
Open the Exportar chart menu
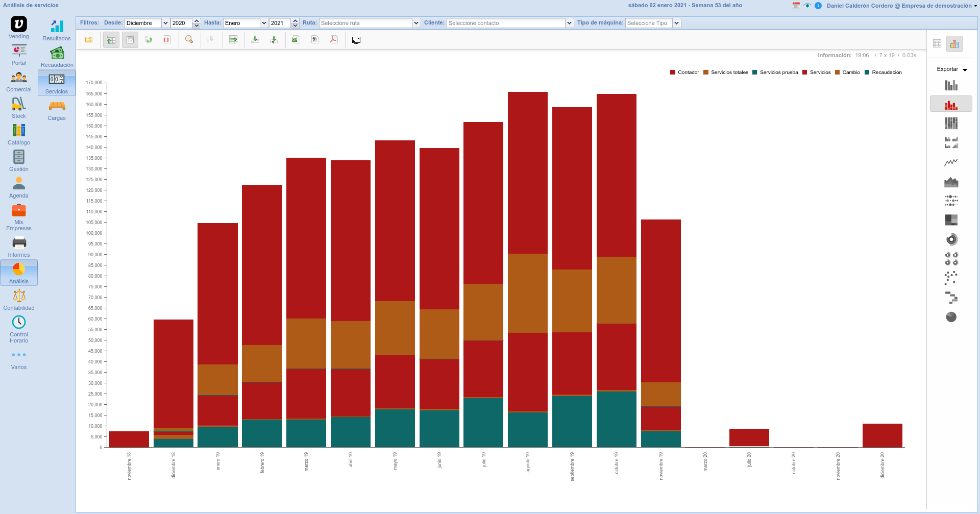(952, 69)
